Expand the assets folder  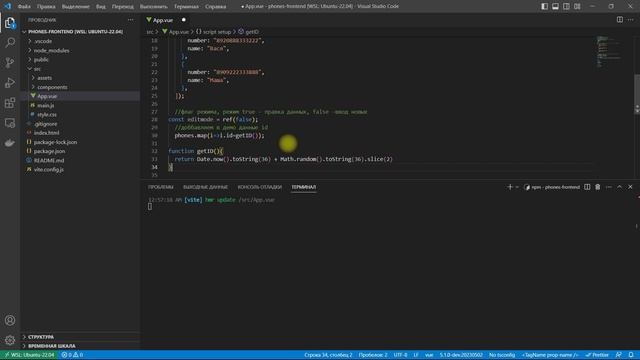[44, 78]
